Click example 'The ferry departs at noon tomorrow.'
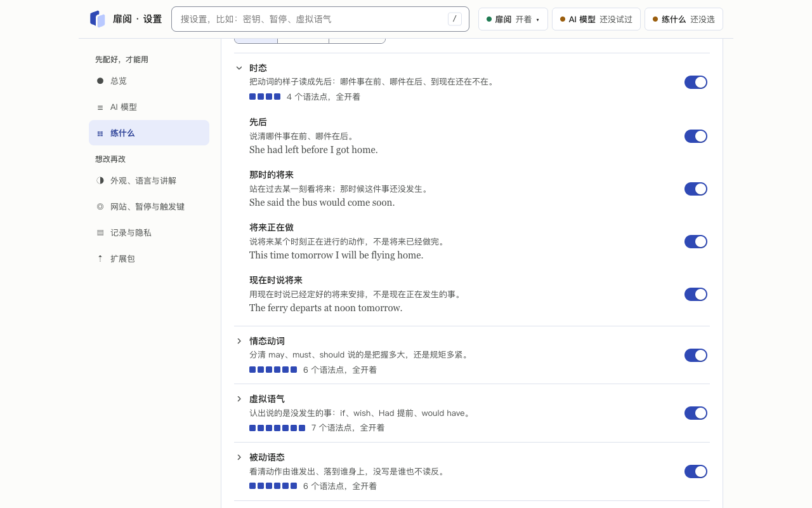 (x=326, y=308)
